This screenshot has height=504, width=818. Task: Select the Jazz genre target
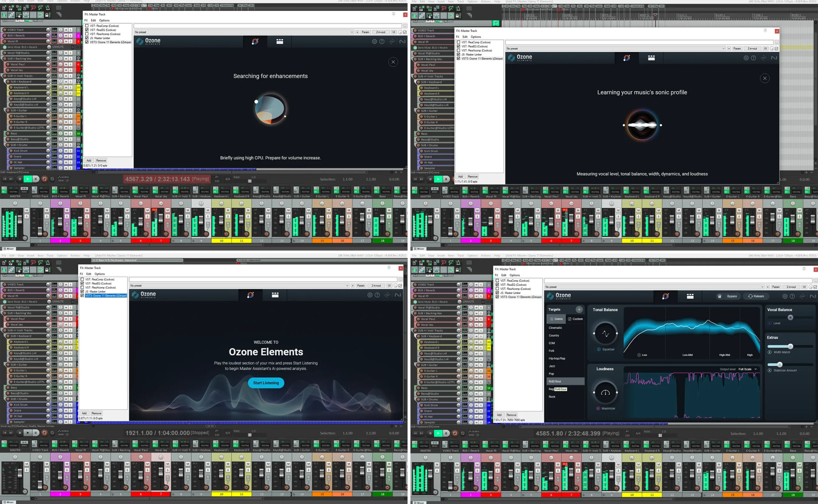click(x=565, y=366)
